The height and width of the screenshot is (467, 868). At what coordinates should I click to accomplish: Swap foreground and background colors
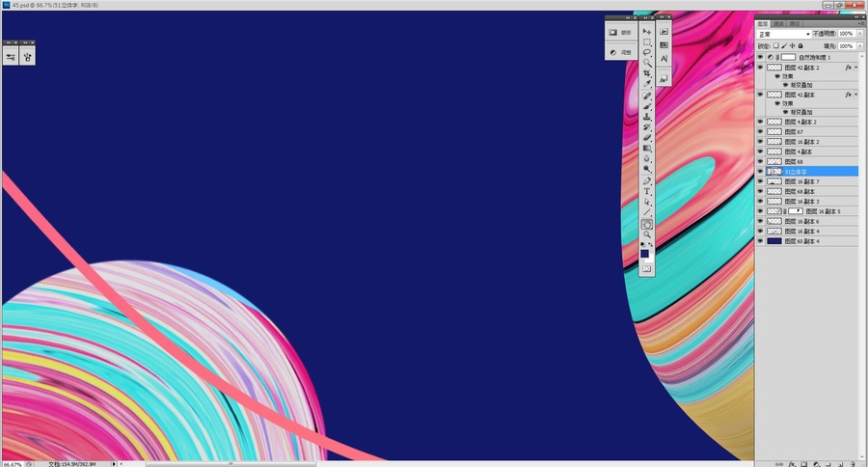pos(651,244)
